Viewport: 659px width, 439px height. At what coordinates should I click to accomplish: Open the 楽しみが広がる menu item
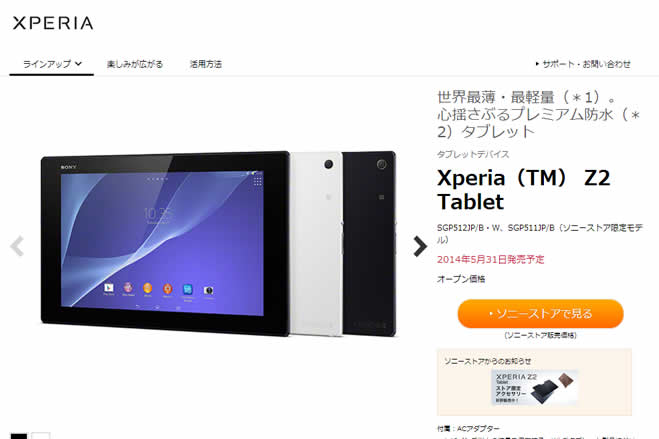point(134,64)
